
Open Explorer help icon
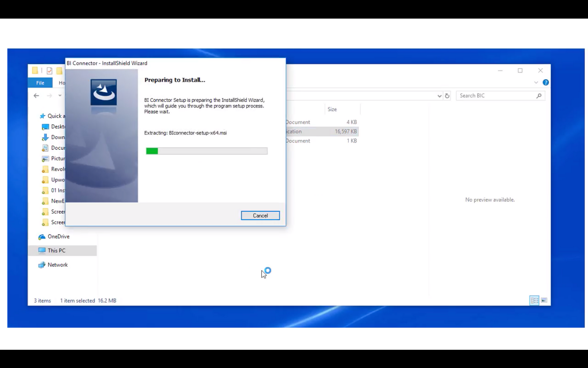click(546, 82)
